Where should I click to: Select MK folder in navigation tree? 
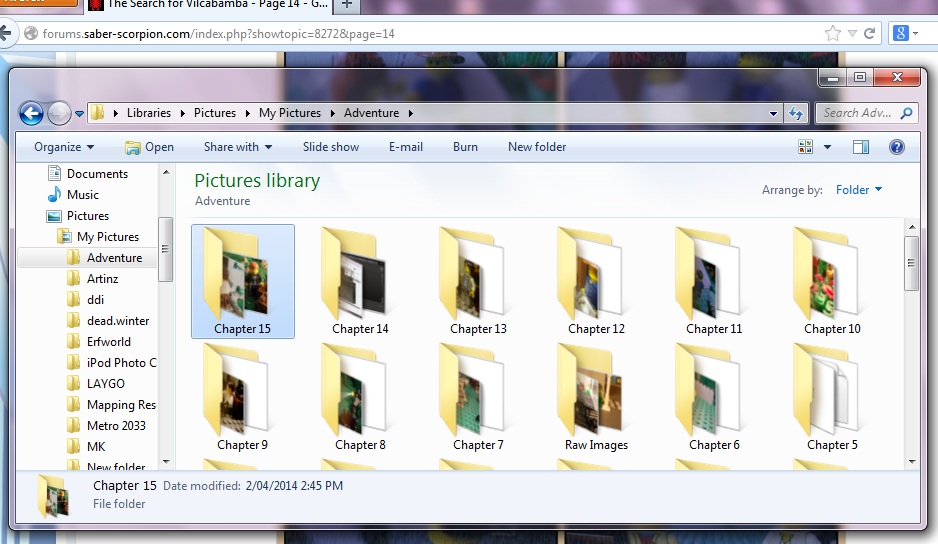click(87, 446)
